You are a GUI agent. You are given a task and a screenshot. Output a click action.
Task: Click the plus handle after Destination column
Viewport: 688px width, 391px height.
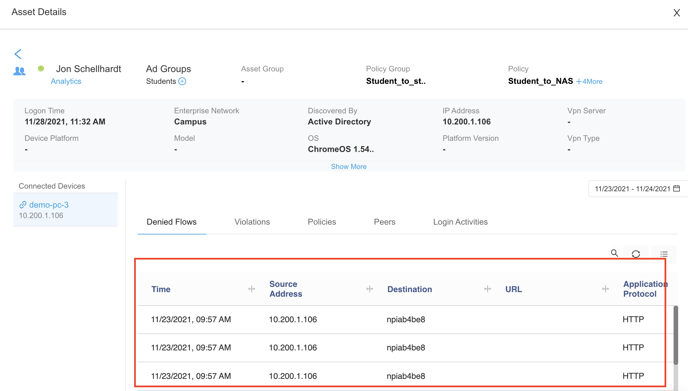pos(487,289)
